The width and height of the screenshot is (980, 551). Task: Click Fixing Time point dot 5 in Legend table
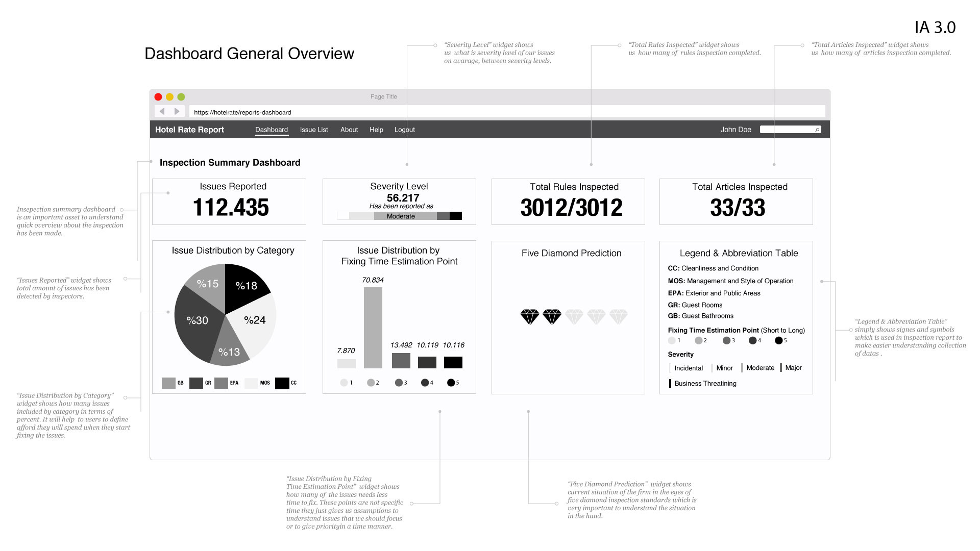(x=778, y=340)
